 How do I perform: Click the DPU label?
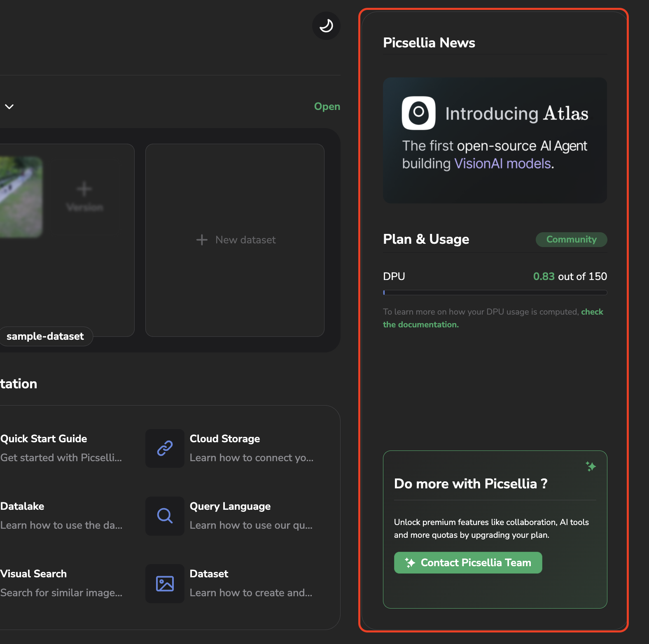(x=394, y=276)
